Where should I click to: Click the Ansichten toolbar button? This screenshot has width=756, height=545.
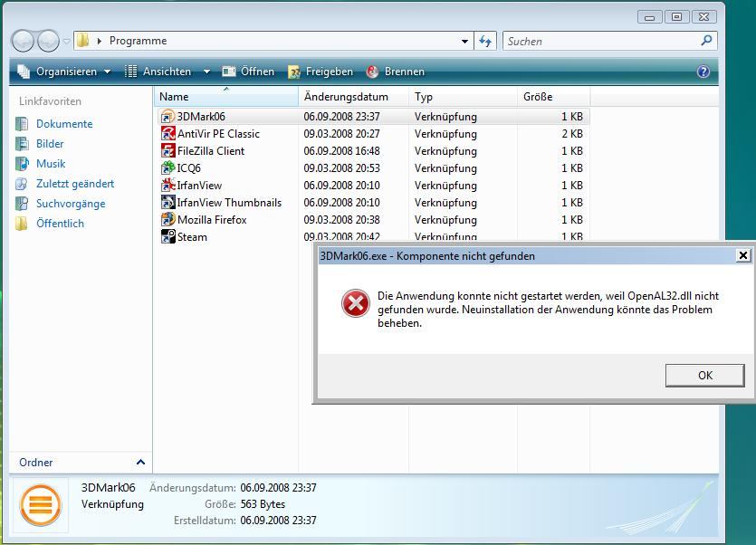coord(158,72)
